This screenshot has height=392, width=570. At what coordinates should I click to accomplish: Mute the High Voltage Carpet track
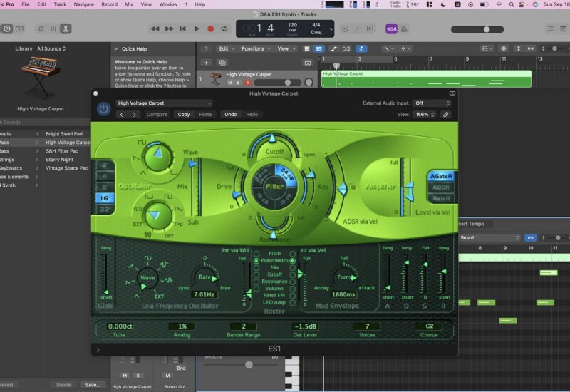(x=230, y=83)
